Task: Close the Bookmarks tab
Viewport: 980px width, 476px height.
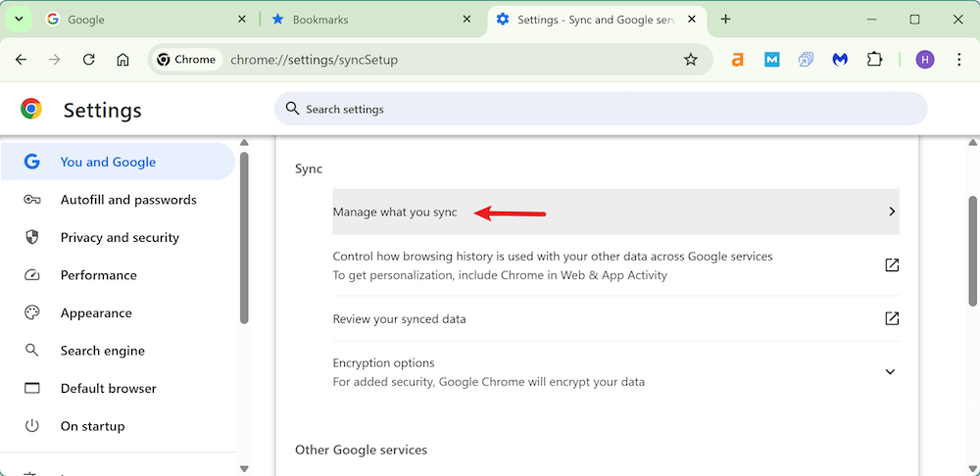Action: coord(466,20)
